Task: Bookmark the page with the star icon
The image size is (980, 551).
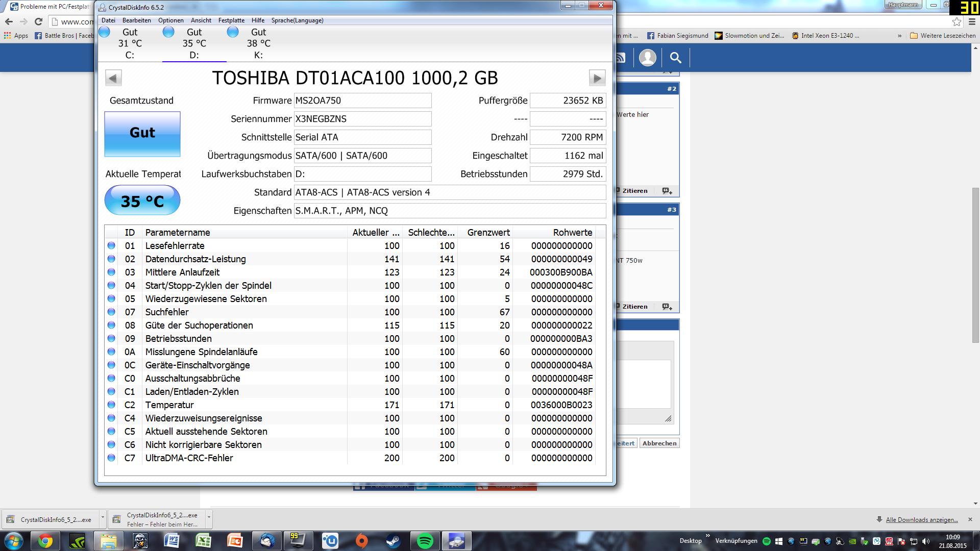Action: pyautogui.click(x=957, y=21)
